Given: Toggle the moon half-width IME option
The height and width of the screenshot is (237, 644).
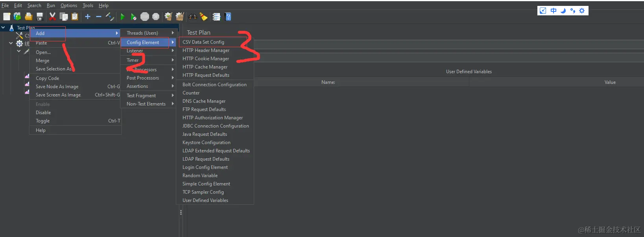Looking at the screenshot, I should (563, 11).
